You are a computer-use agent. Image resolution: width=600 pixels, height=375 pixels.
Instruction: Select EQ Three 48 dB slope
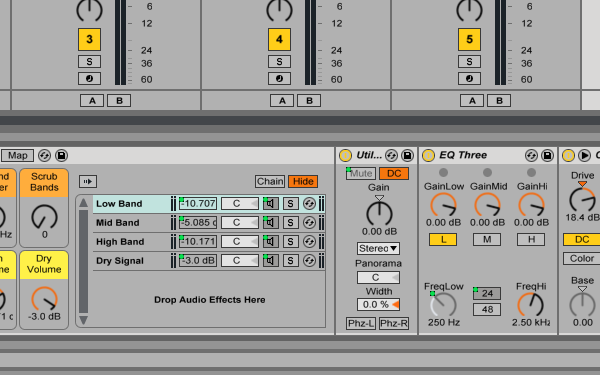tap(487, 309)
